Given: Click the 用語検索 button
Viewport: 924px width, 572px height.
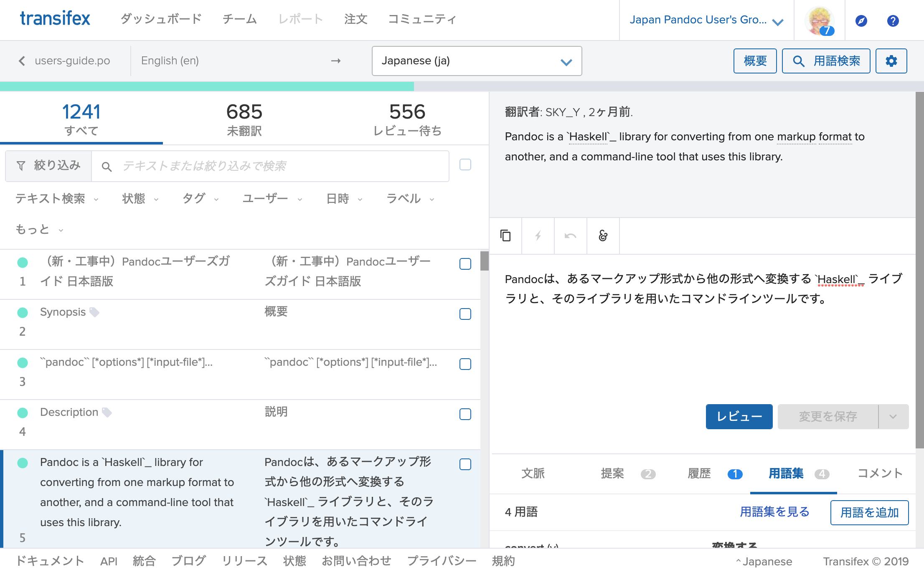Looking at the screenshot, I should 826,61.
